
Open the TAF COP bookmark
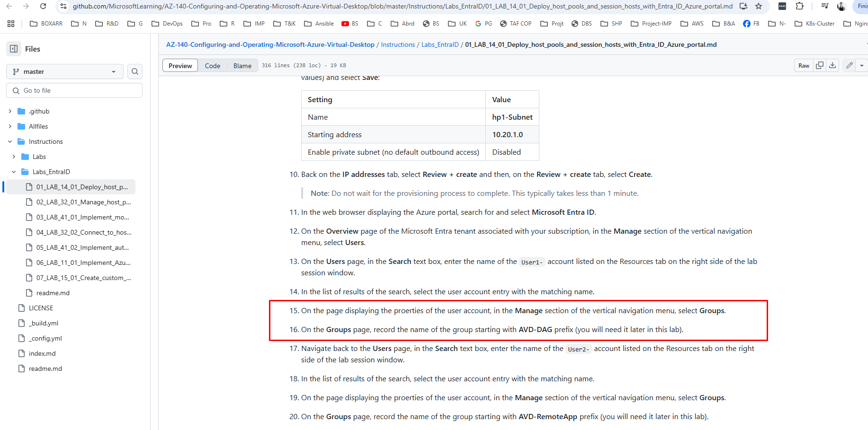pyautogui.click(x=516, y=24)
